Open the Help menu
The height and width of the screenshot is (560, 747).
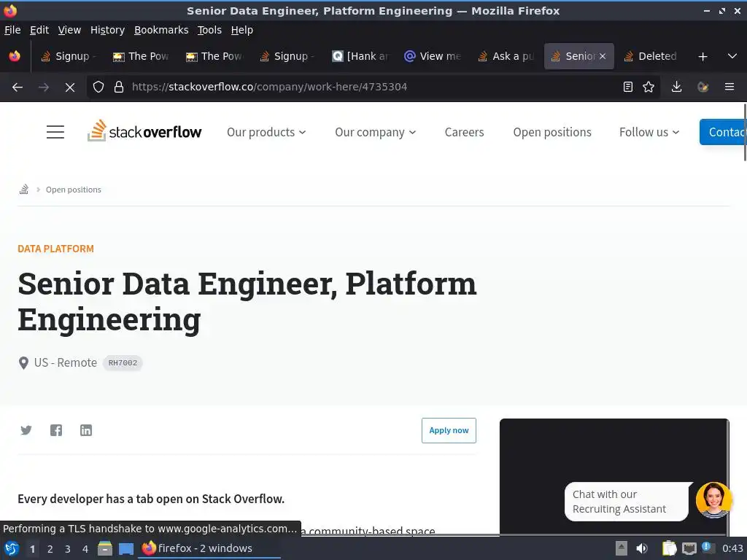tap(242, 30)
